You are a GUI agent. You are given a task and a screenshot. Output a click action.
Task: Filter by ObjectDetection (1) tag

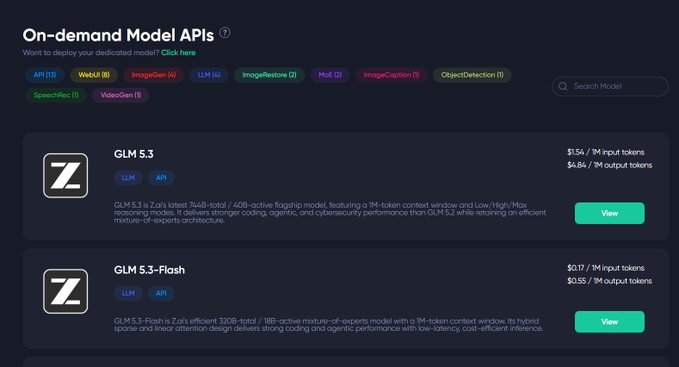point(472,75)
